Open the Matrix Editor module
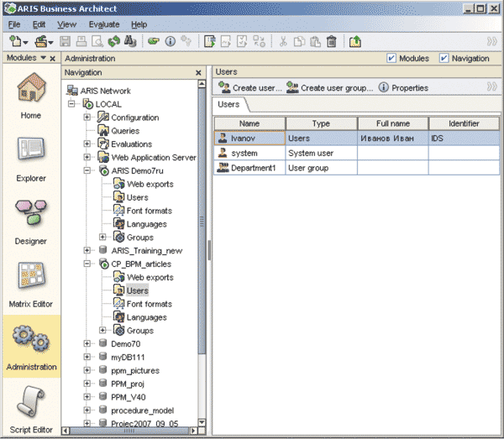The height and width of the screenshot is (439, 504). click(x=31, y=285)
